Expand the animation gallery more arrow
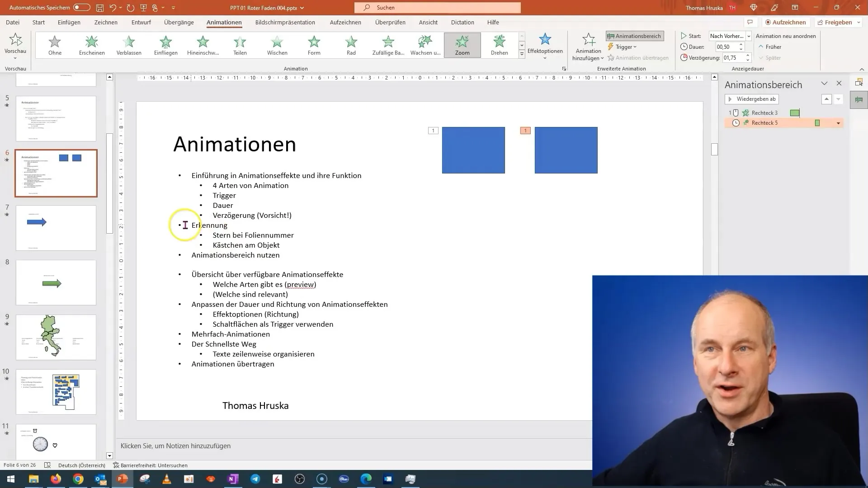868x488 pixels. [522, 54]
